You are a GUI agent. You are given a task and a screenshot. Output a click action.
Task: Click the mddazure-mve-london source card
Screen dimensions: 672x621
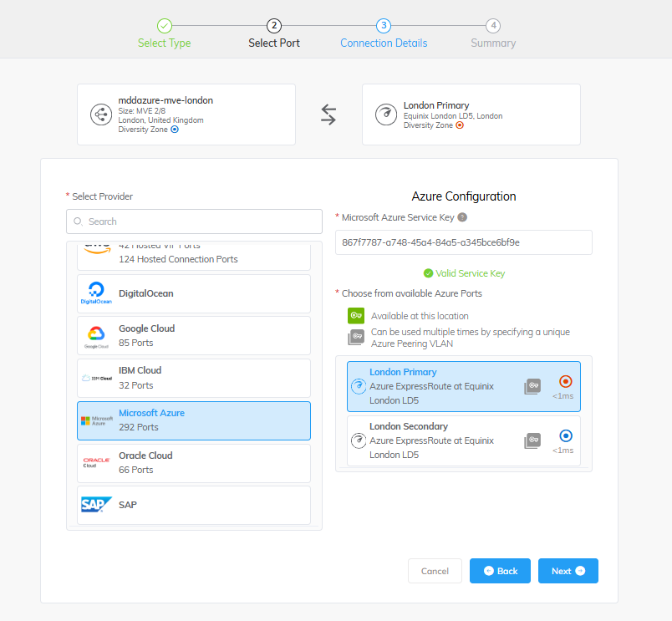click(x=186, y=115)
